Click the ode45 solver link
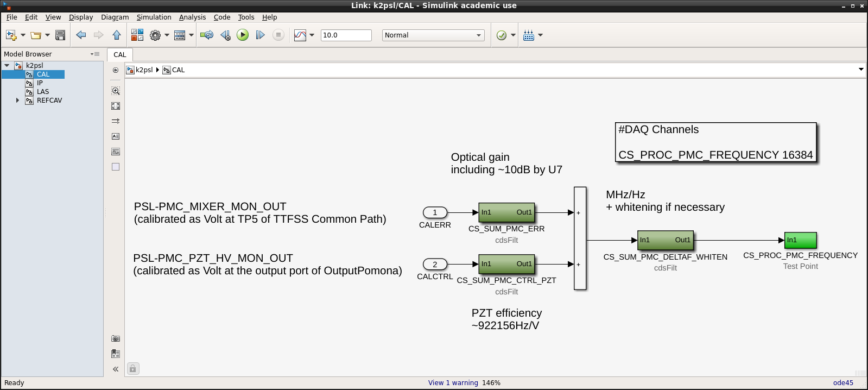The width and height of the screenshot is (868, 390). pyautogui.click(x=843, y=383)
